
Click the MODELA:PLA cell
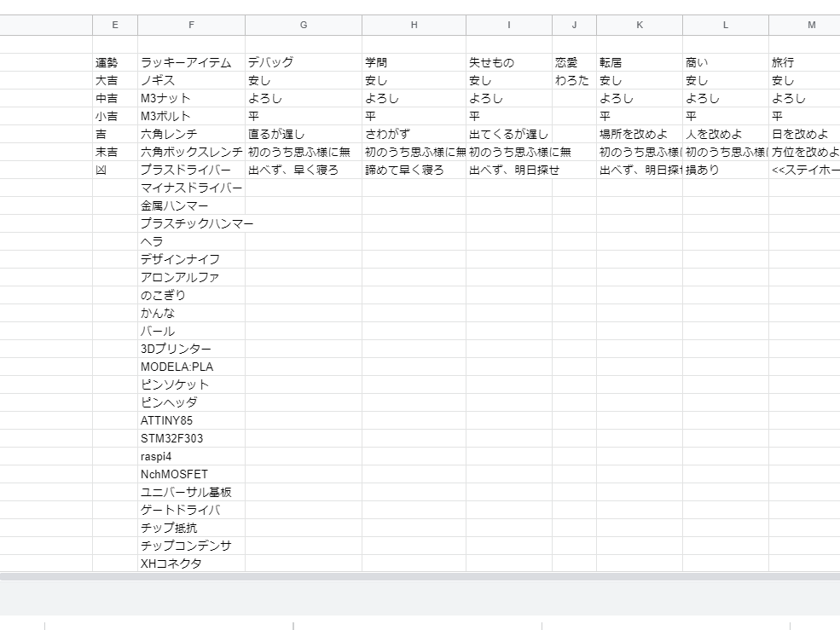pyautogui.click(x=191, y=367)
